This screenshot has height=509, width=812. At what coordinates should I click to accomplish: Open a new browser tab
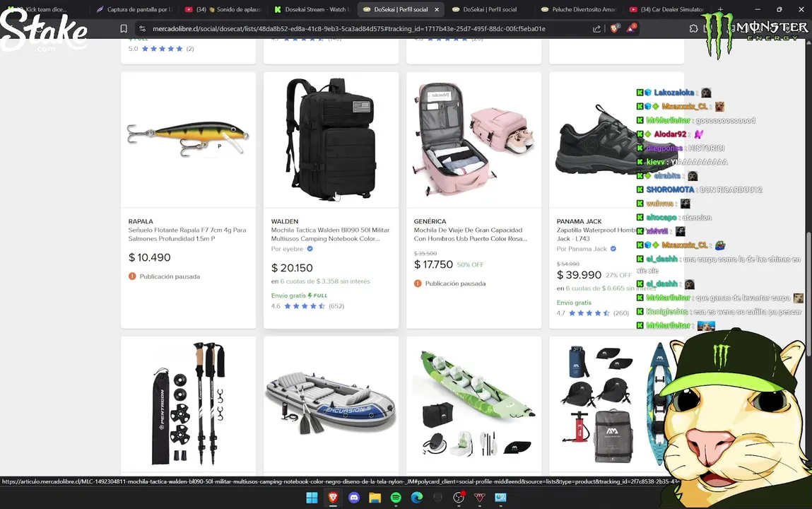tap(720, 9)
